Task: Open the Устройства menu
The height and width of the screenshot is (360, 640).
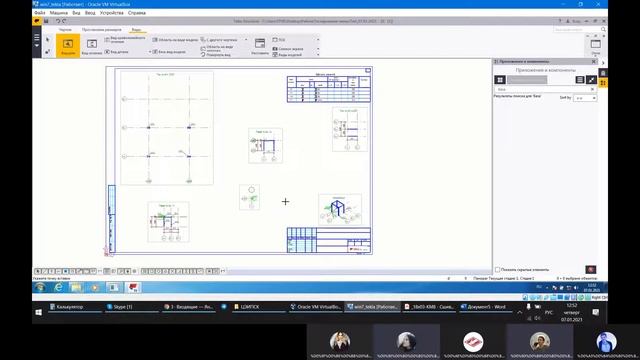Action: point(112,13)
